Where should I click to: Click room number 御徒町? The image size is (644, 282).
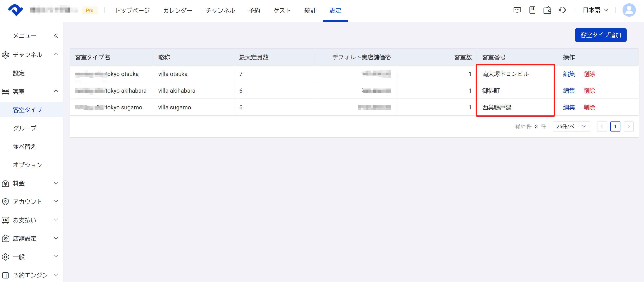(491, 91)
